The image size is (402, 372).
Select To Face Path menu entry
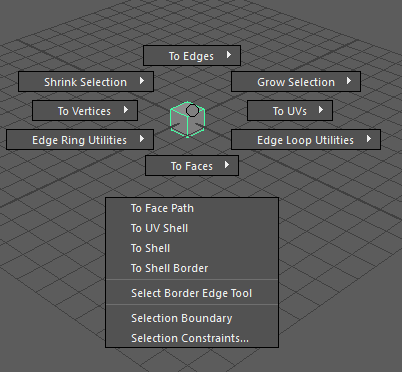192,208
